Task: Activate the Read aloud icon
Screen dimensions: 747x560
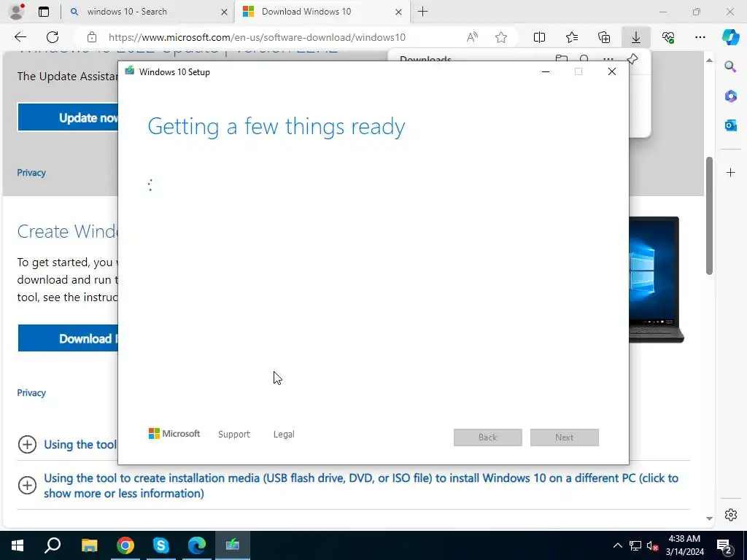Action: pos(472,37)
